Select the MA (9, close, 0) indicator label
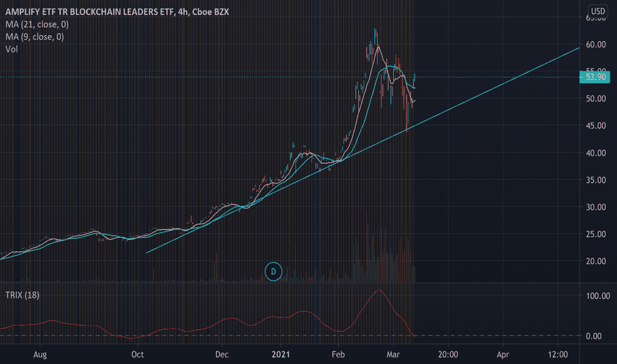 click(x=34, y=36)
